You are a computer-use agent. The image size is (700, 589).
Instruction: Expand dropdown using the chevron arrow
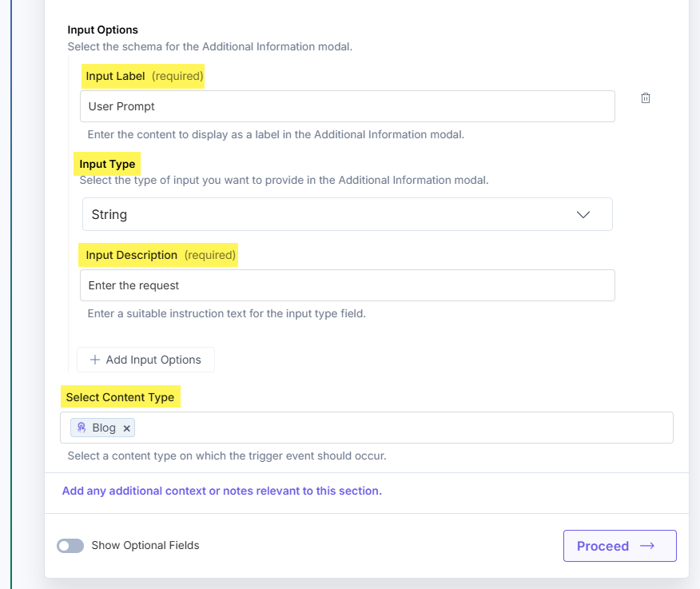click(583, 215)
